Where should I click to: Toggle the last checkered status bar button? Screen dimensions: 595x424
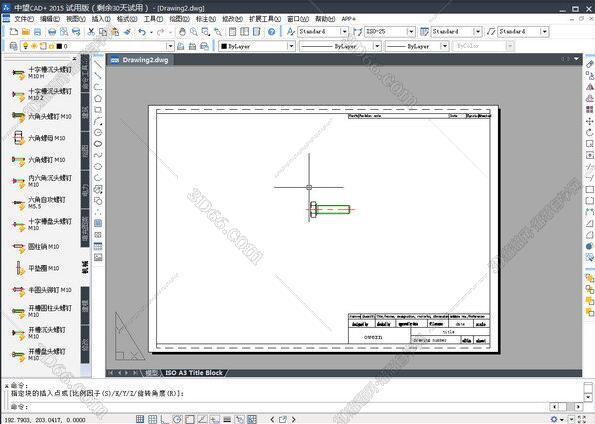252,419
